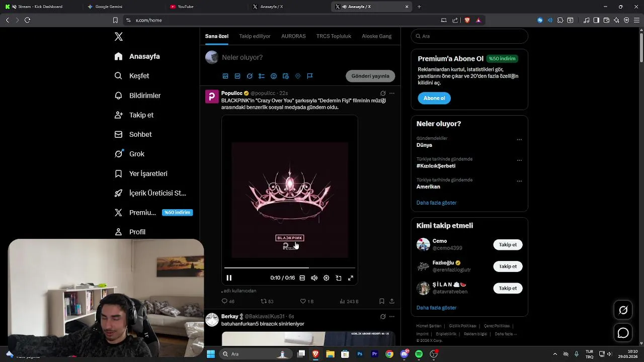Add a poll to post

click(x=262, y=76)
